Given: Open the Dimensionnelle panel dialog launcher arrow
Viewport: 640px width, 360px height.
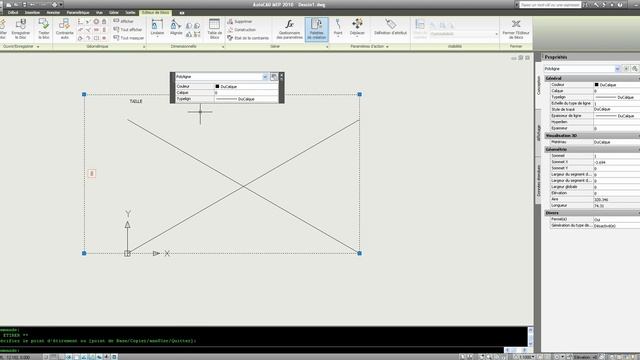Looking at the screenshot, I should click(223, 47).
